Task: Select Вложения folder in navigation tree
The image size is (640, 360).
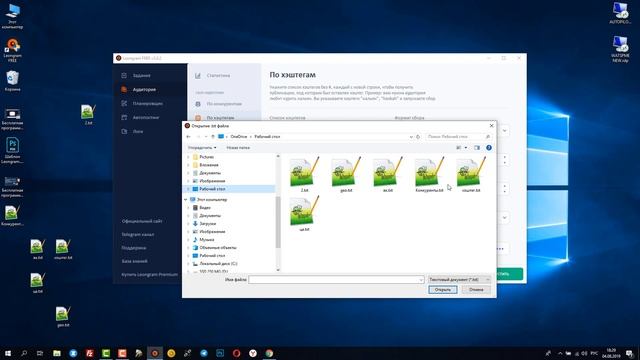Action: coord(209,165)
